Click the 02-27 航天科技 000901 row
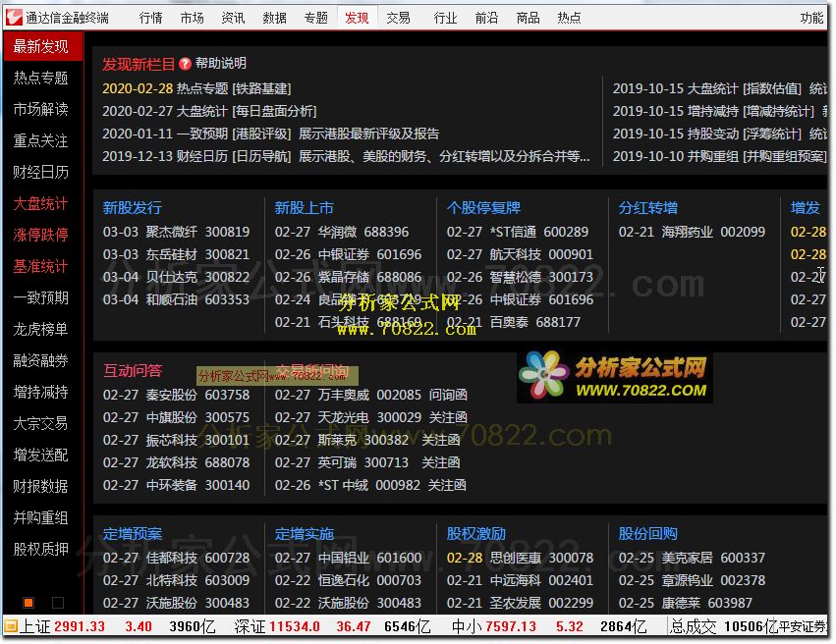836x644 pixels. coord(520,254)
